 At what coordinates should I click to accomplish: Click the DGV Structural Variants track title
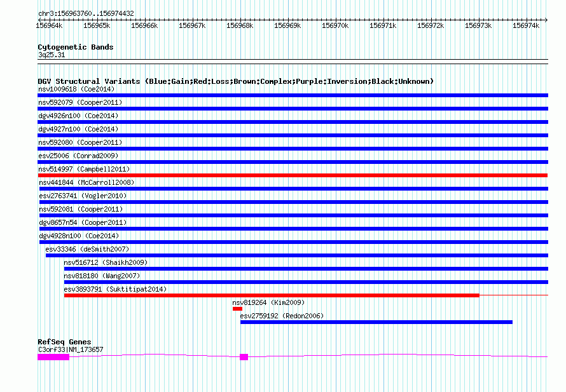click(x=235, y=81)
